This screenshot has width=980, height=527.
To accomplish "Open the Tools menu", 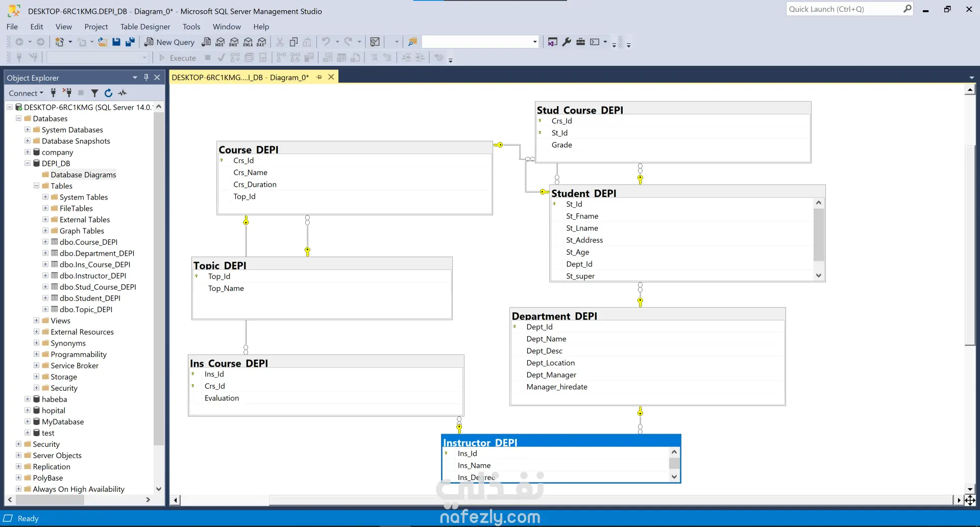I will 191,27.
